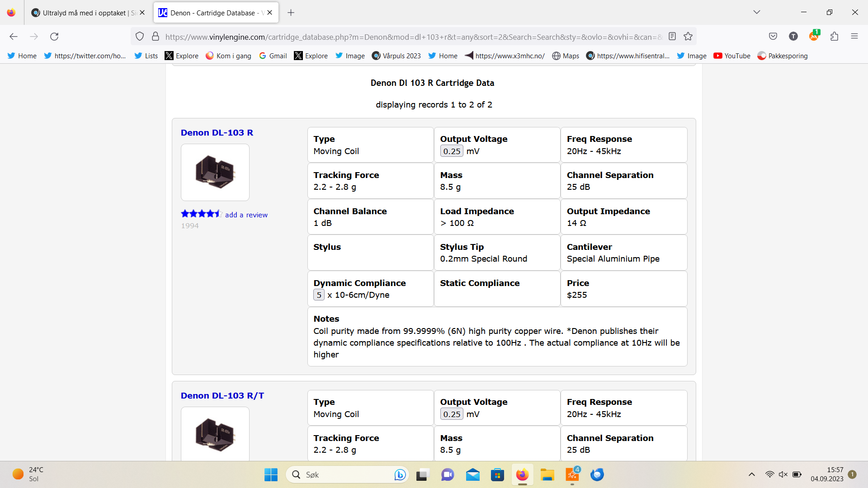
Task: Open the Mail app on taskbar
Action: coord(473,474)
